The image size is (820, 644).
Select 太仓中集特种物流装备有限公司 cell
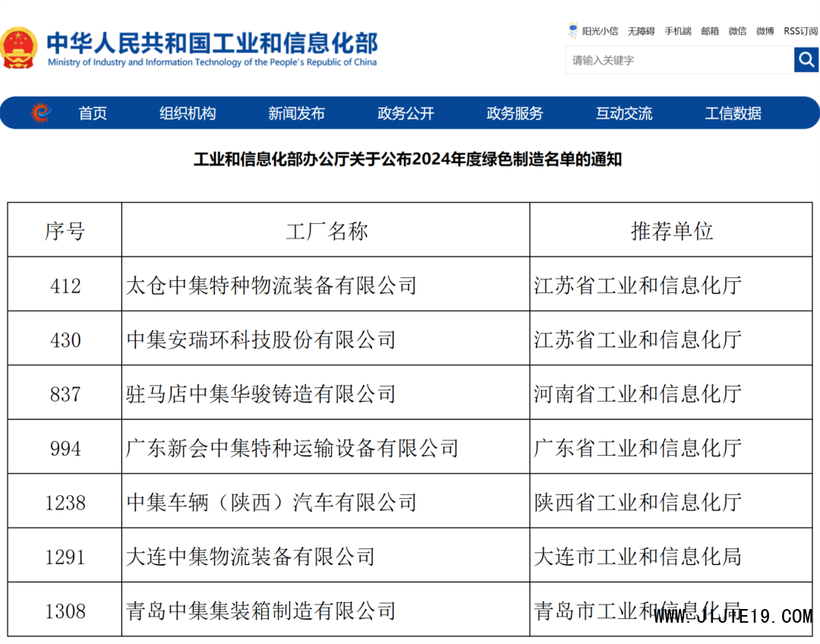click(x=326, y=285)
